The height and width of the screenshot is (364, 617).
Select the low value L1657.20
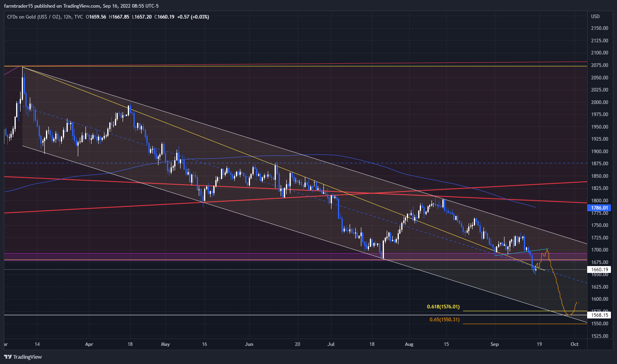[142, 17]
